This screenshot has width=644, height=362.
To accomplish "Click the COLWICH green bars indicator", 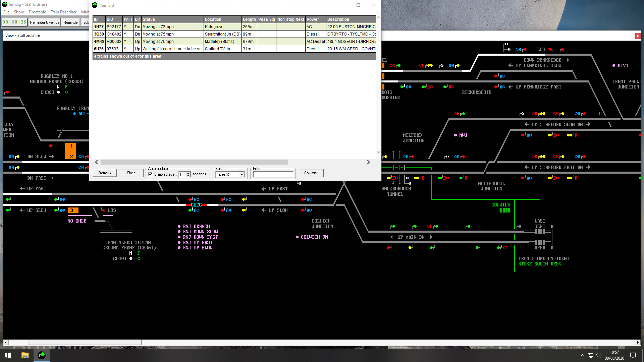I will (505, 210).
